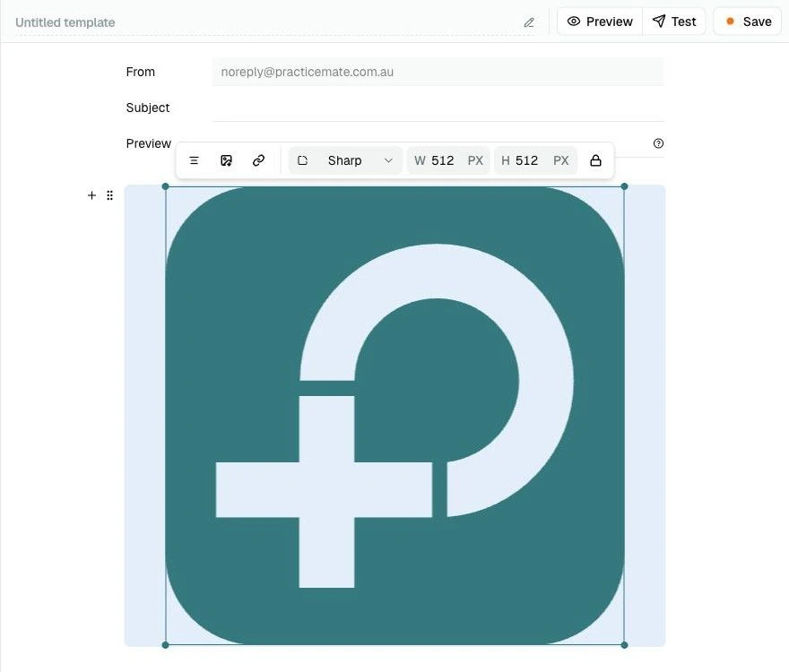This screenshot has height=672, width=789.
Task: Open the preview text help icon
Action: (x=658, y=143)
